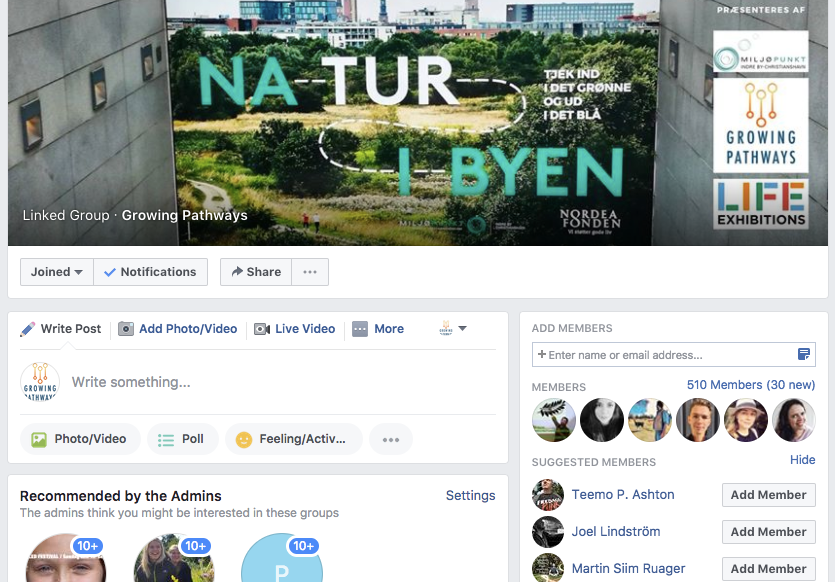Click the video camera icon for Live Video
The height and width of the screenshot is (582, 835).
(262, 329)
